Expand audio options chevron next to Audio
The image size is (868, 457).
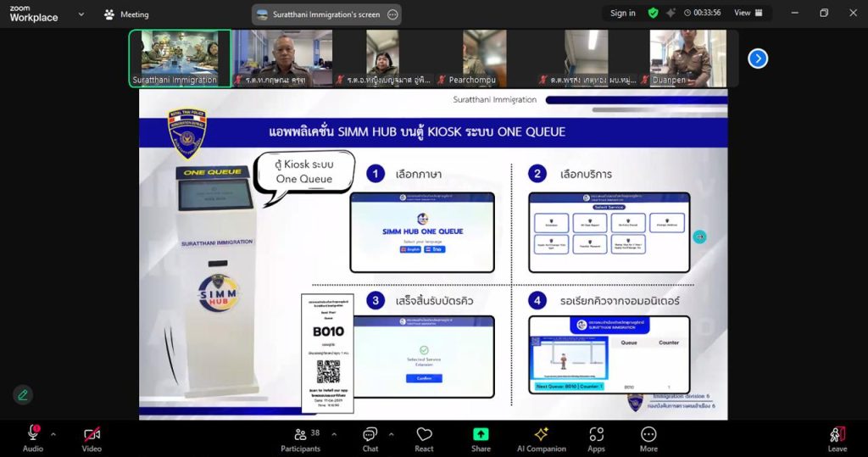pos(53,434)
